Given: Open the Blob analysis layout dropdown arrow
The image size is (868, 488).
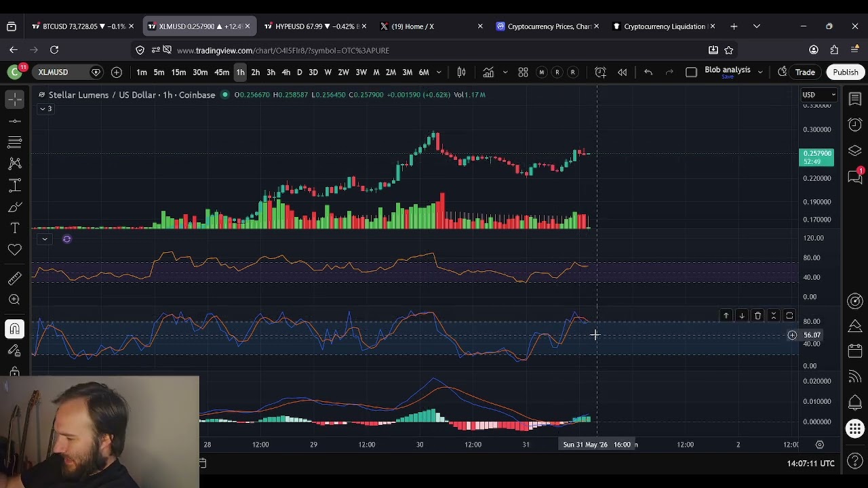Looking at the screenshot, I should click(x=760, y=72).
